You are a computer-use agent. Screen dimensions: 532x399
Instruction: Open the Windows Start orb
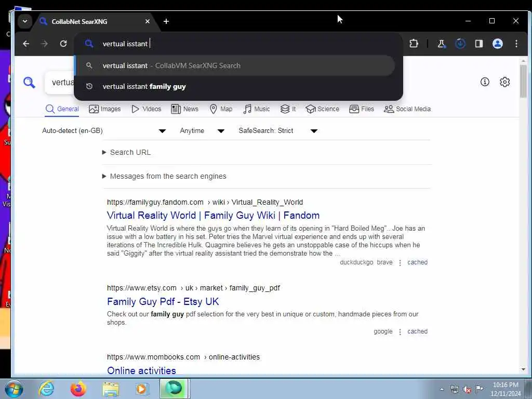point(14,389)
